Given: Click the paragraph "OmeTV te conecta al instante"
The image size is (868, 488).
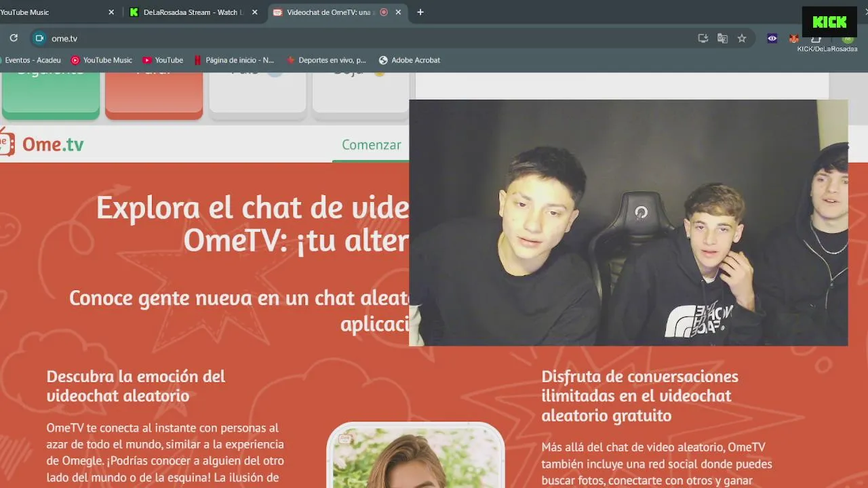Looking at the screenshot, I should pyautogui.click(x=165, y=453).
